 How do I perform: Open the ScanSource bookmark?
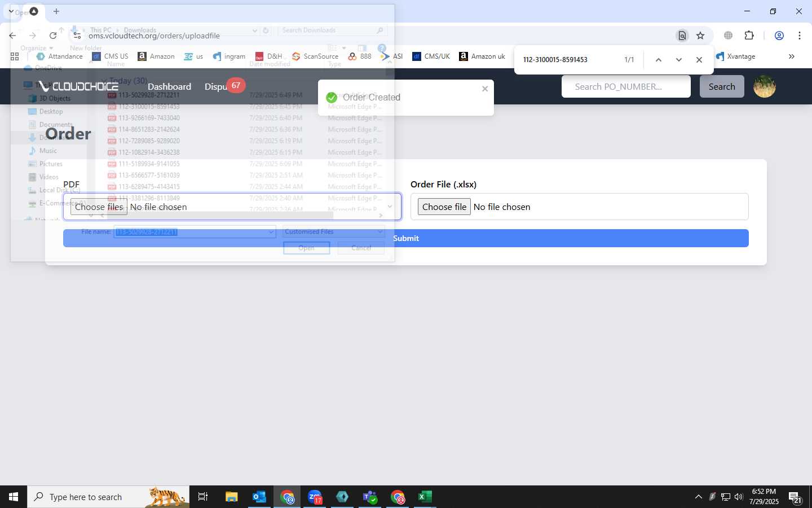tap(315, 56)
